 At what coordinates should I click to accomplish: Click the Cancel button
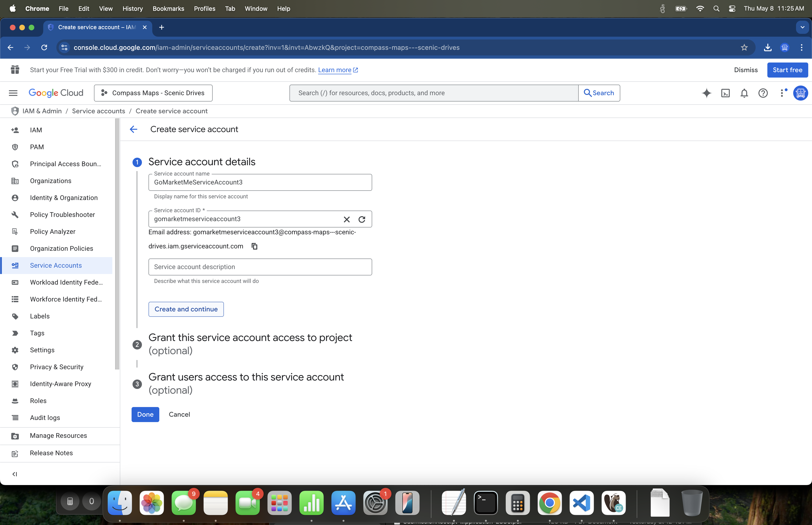point(179,414)
